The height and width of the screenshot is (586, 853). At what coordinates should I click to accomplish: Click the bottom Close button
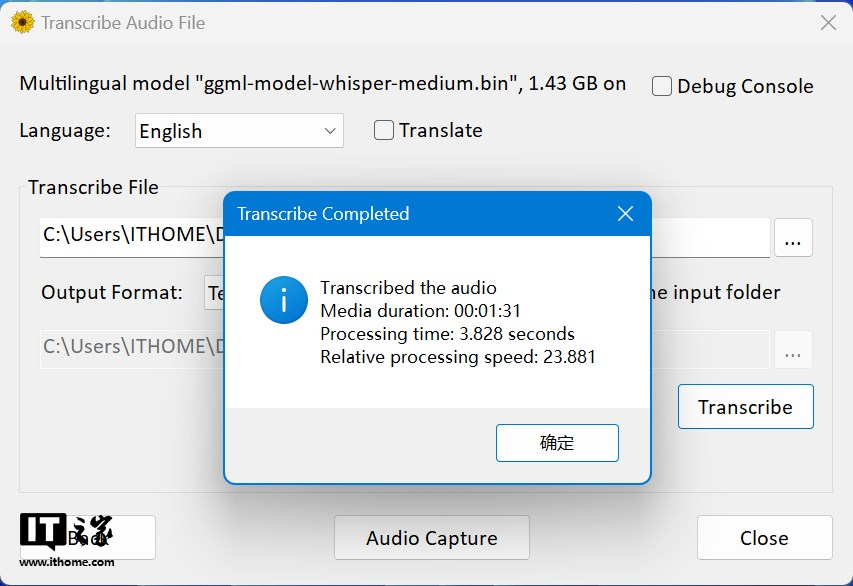click(764, 538)
